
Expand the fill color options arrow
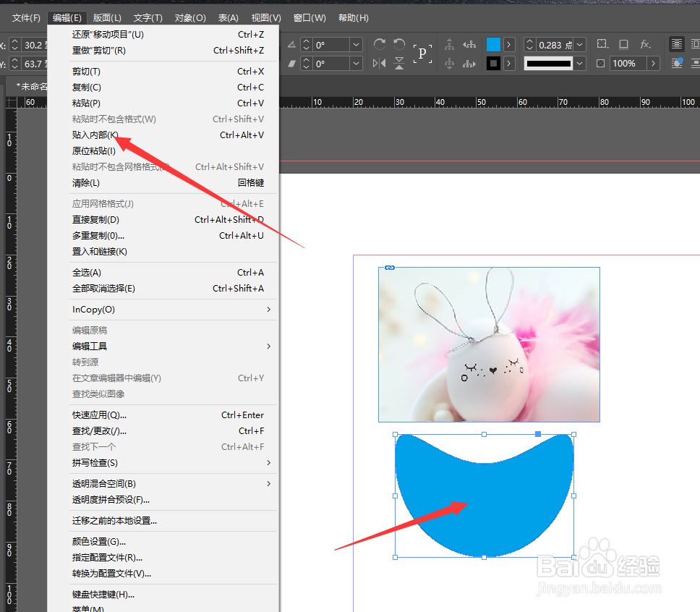click(509, 44)
